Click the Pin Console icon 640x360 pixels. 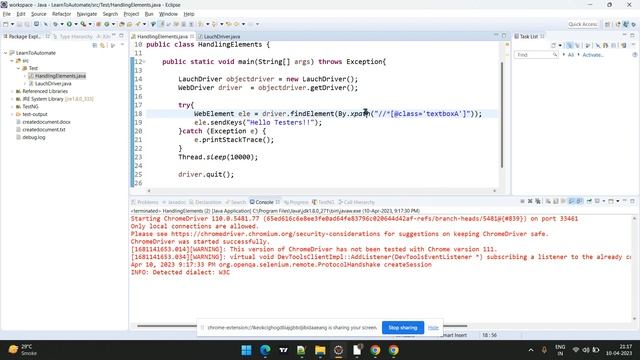tap(589, 201)
